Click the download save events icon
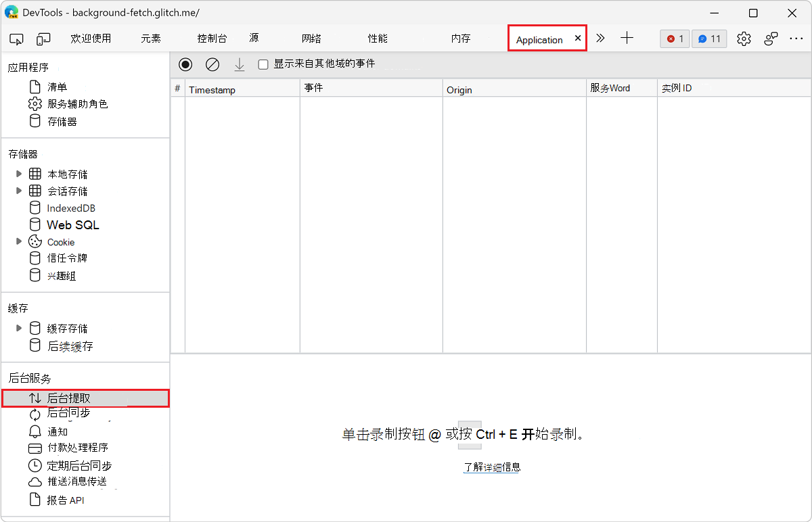 pos(240,64)
